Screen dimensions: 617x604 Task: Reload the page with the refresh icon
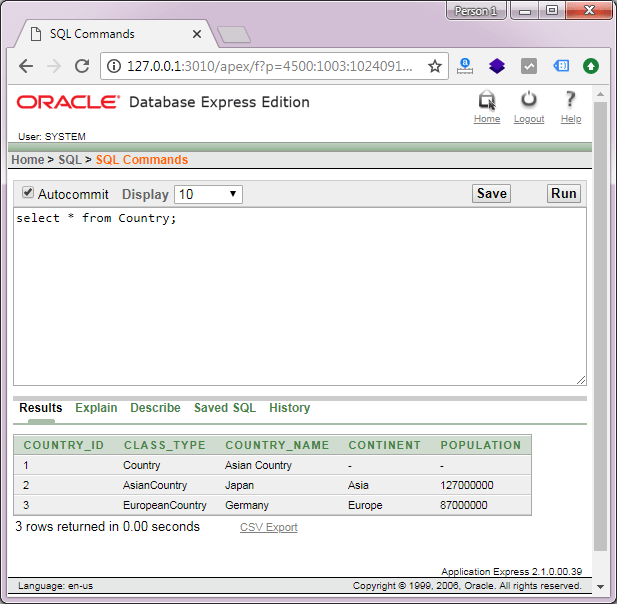tap(82, 66)
